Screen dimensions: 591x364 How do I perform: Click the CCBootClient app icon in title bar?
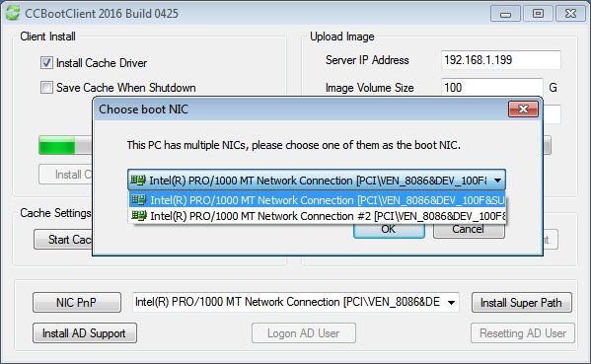(x=13, y=13)
